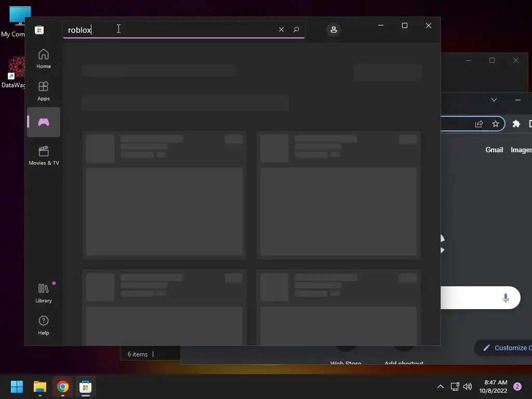Click Google voice search microphone

(506, 298)
